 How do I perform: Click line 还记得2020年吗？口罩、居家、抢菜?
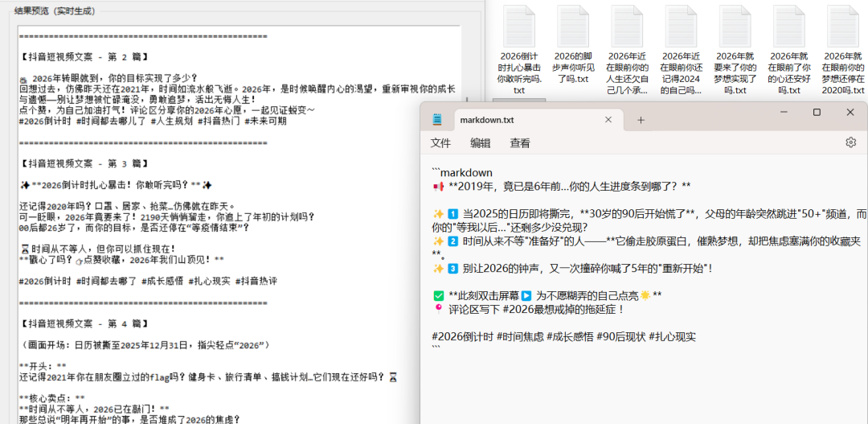[x=127, y=206]
